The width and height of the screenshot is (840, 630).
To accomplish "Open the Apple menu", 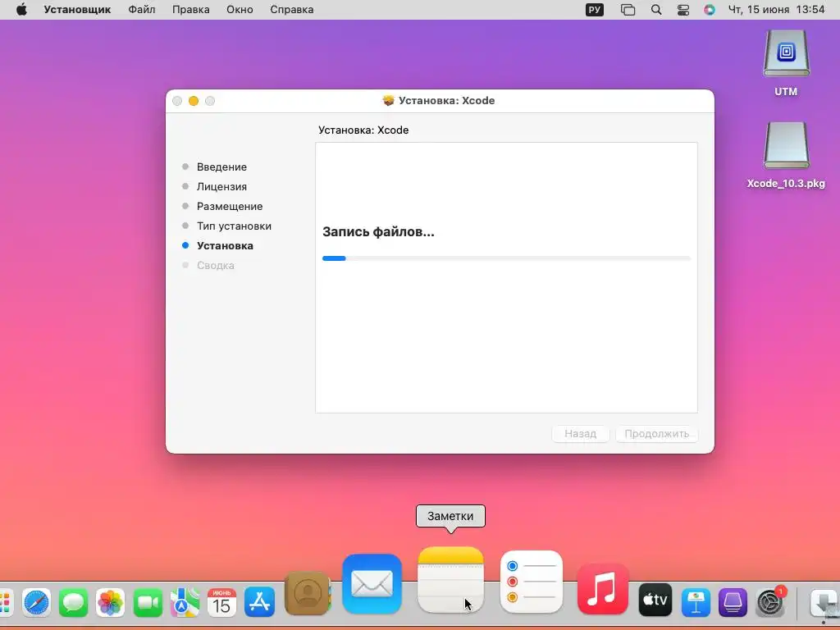I will pyautogui.click(x=21, y=10).
